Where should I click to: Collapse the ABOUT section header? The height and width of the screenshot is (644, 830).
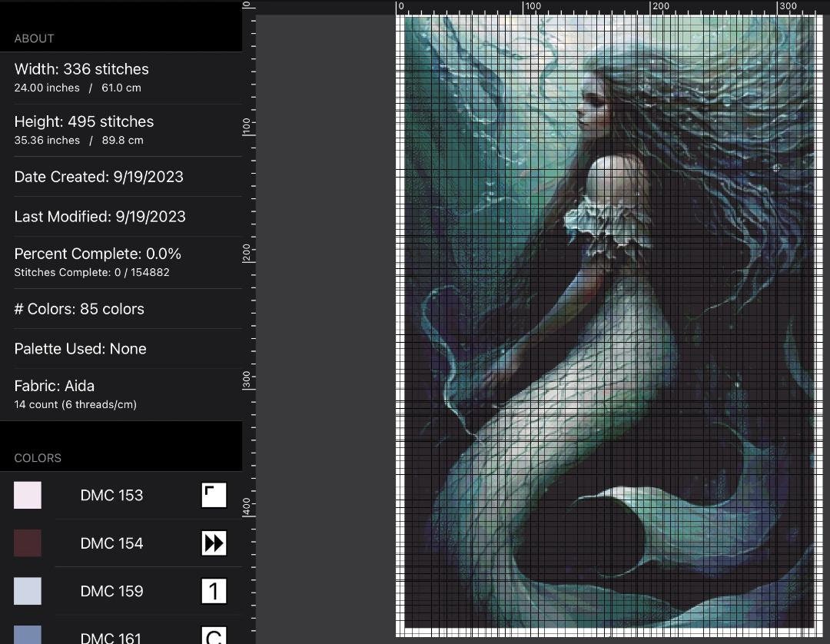[x=34, y=38]
